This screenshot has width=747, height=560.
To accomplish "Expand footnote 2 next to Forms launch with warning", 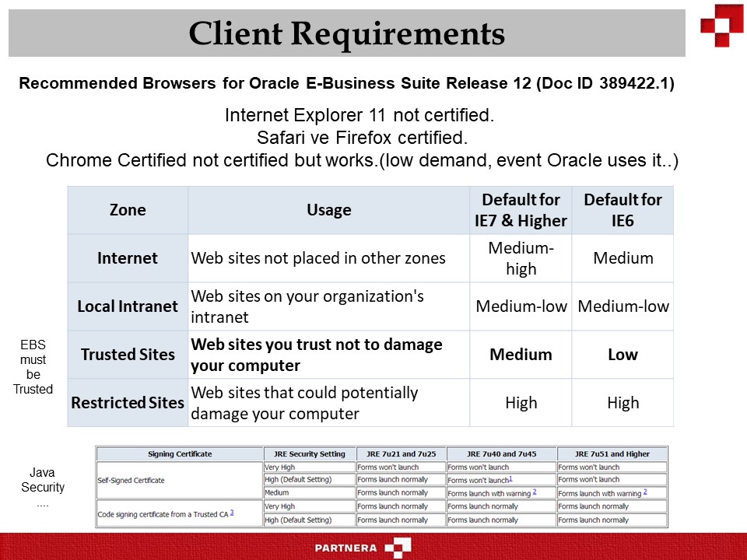I will (x=535, y=492).
